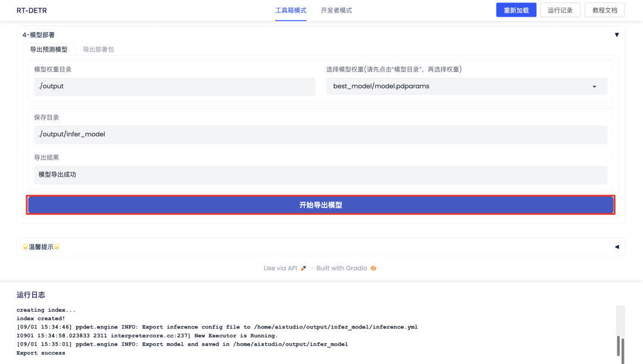The image size is (643, 364).
Task: Select the 导出预测模型 tab
Action: pyautogui.click(x=49, y=49)
